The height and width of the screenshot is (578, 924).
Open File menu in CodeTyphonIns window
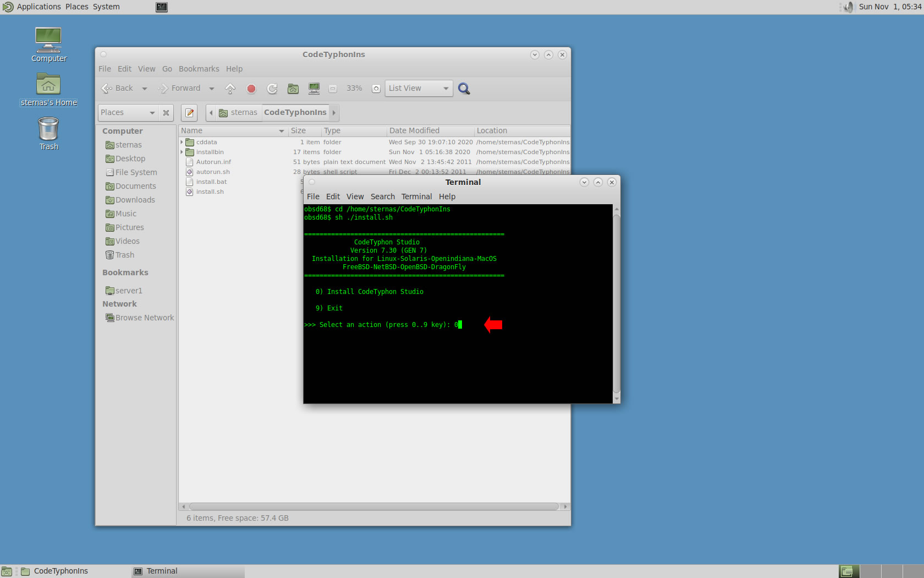coord(105,69)
